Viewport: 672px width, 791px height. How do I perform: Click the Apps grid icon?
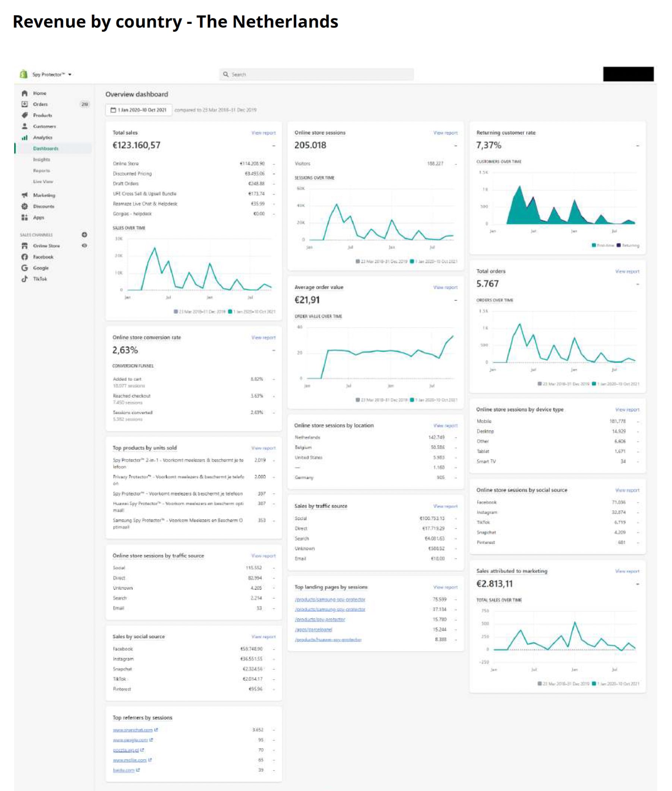point(25,217)
